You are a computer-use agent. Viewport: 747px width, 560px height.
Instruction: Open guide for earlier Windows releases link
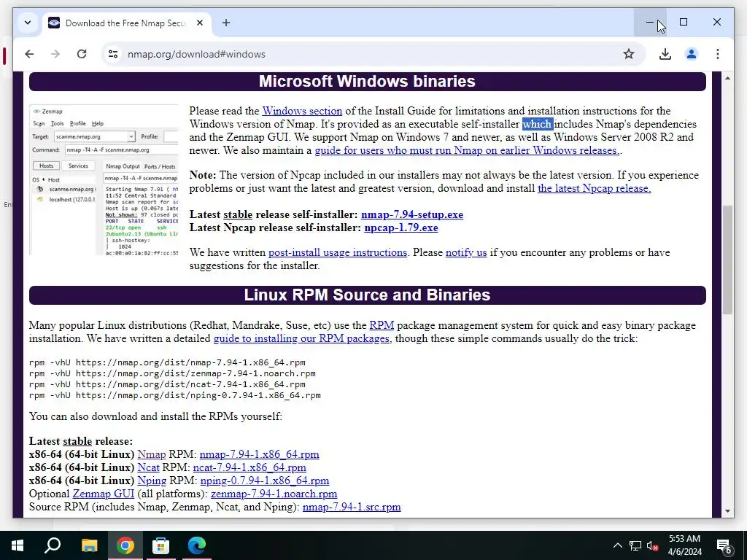467,150
